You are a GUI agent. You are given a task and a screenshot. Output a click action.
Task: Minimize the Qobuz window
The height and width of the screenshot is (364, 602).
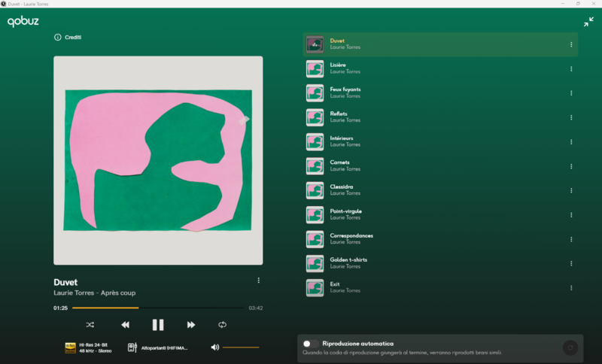[x=562, y=4]
